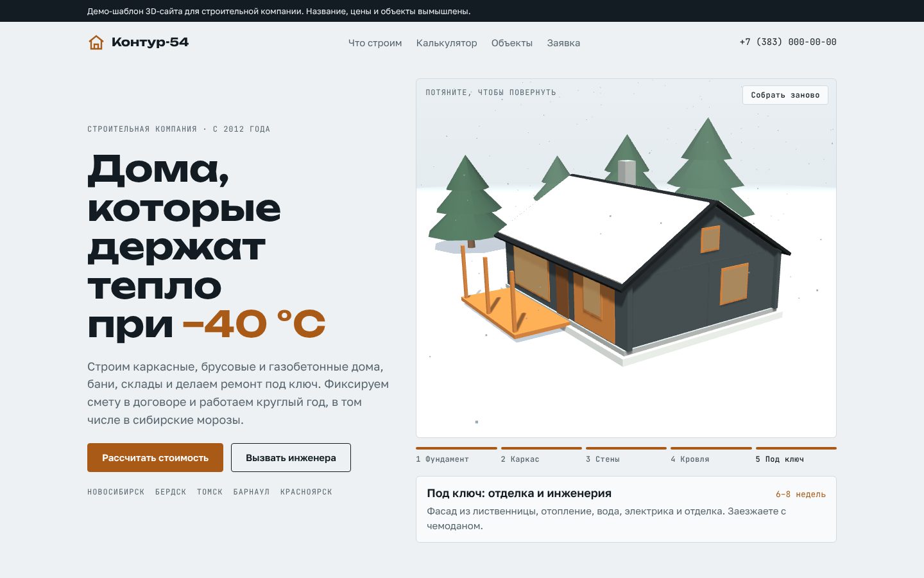Click the −40 °C orange headline text
Image resolution: width=924 pixels, height=578 pixels.
click(254, 324)
